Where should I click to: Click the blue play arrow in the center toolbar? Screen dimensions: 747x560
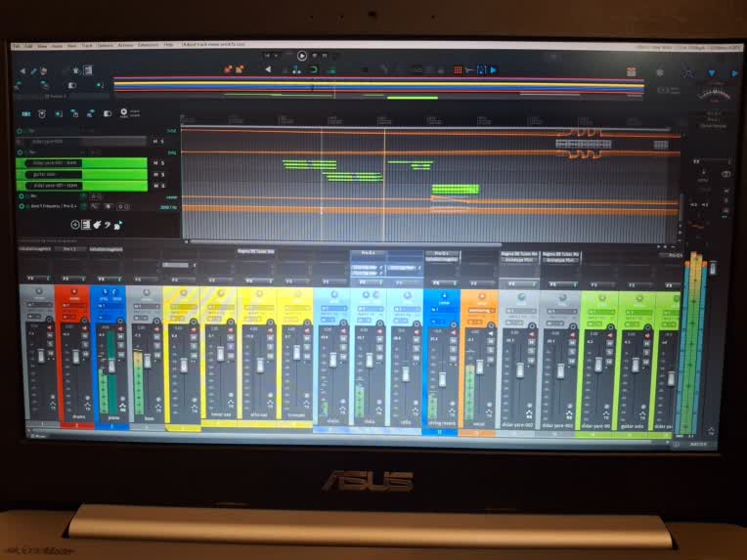pyautogui.click(x=494, y=70)
